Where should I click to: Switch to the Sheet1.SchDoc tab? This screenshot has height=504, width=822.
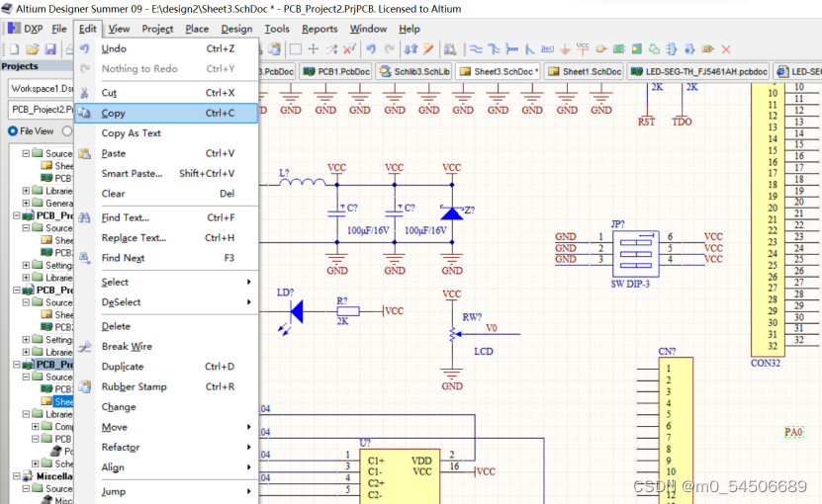585,71
